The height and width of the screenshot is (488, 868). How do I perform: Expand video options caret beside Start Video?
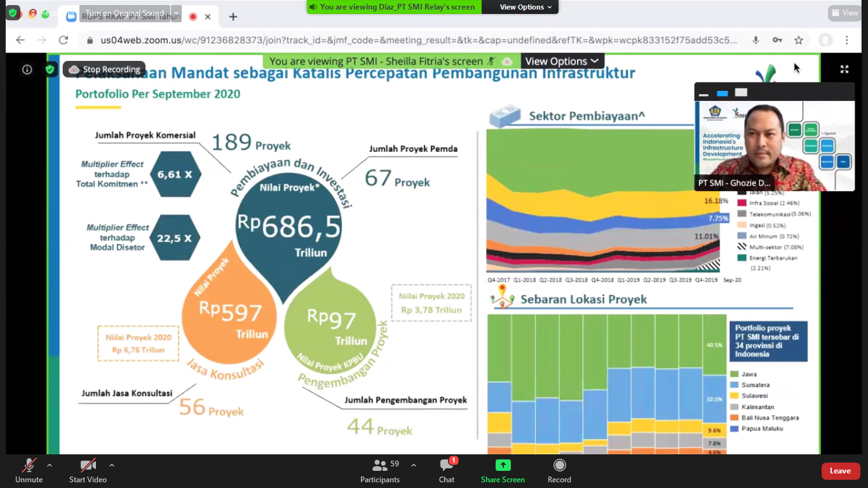tap(112, 465)
